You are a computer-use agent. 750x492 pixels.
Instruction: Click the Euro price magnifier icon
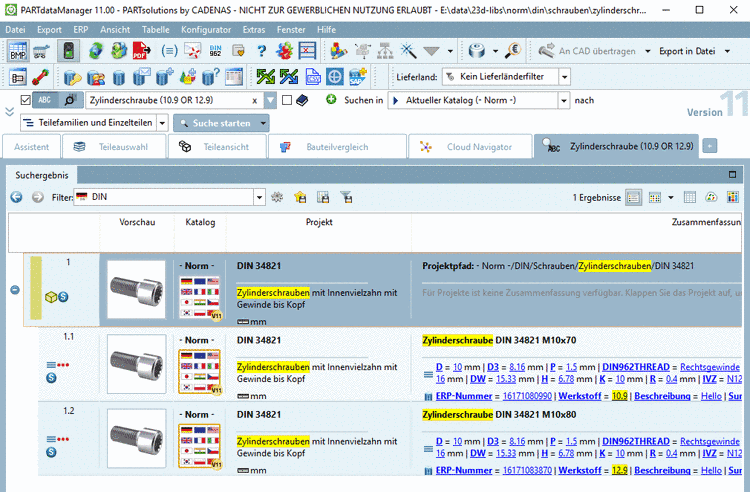(512, 51)
